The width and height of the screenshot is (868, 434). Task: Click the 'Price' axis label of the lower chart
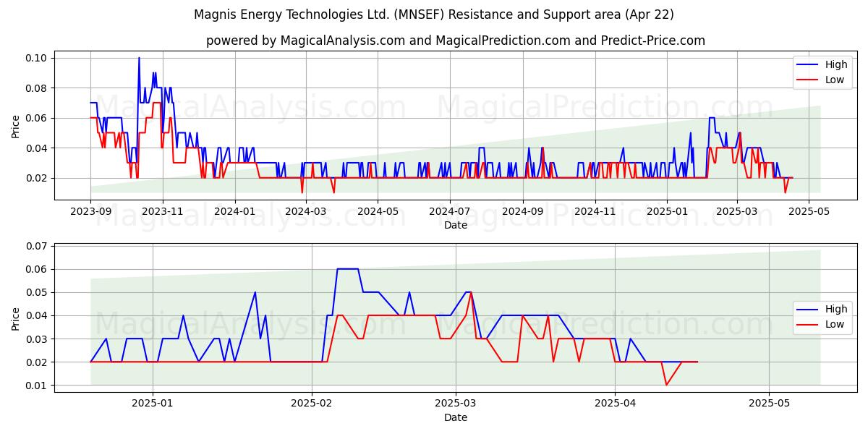point(15,318)
